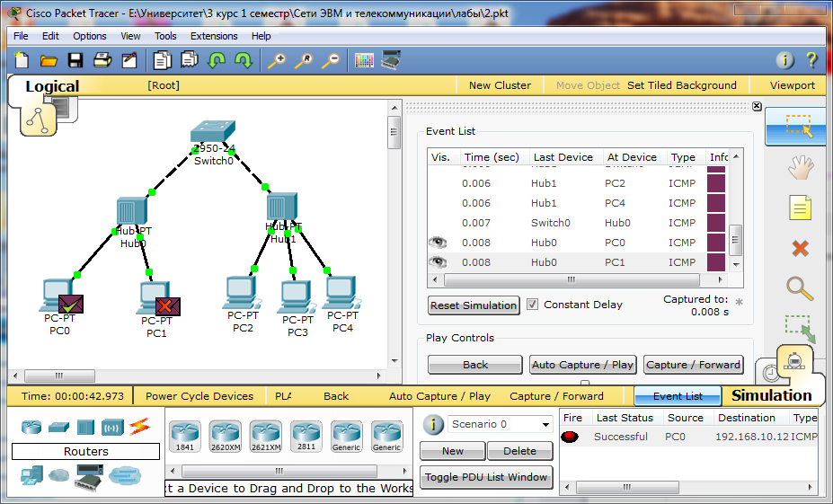Screen dimensions: 833x504
Task: Select the End Devices category icon
Action: pos(31,474)
